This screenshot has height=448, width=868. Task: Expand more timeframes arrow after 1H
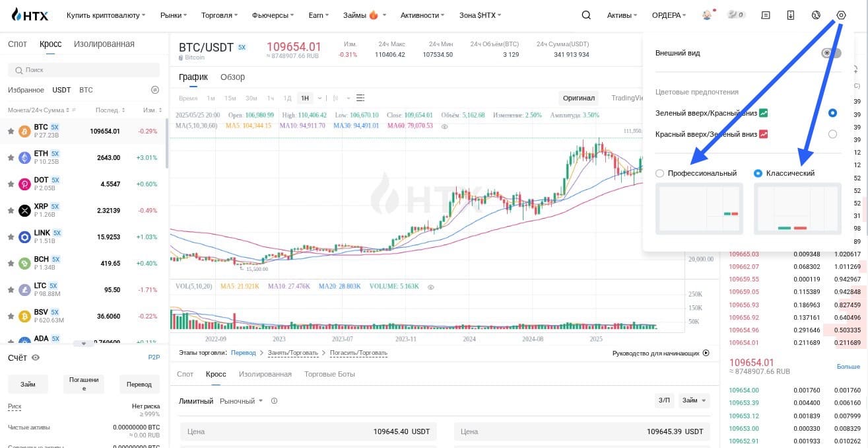(320, 98)
